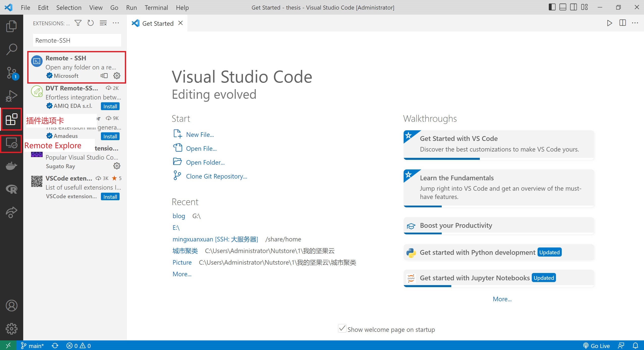This screenshot has height=350, width=644.
Task: Uncheck Show welcome page on startup
Action: pyautogui.click(x=342, y=329)
